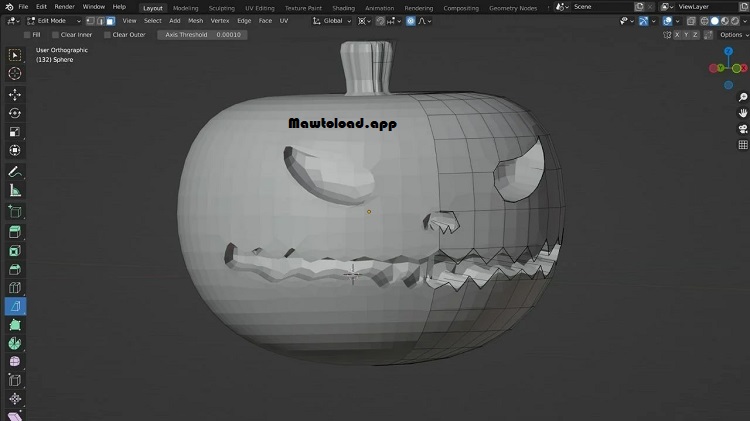
Task: Click the Blender logo menu icon
Action: (x=9, y=7)
